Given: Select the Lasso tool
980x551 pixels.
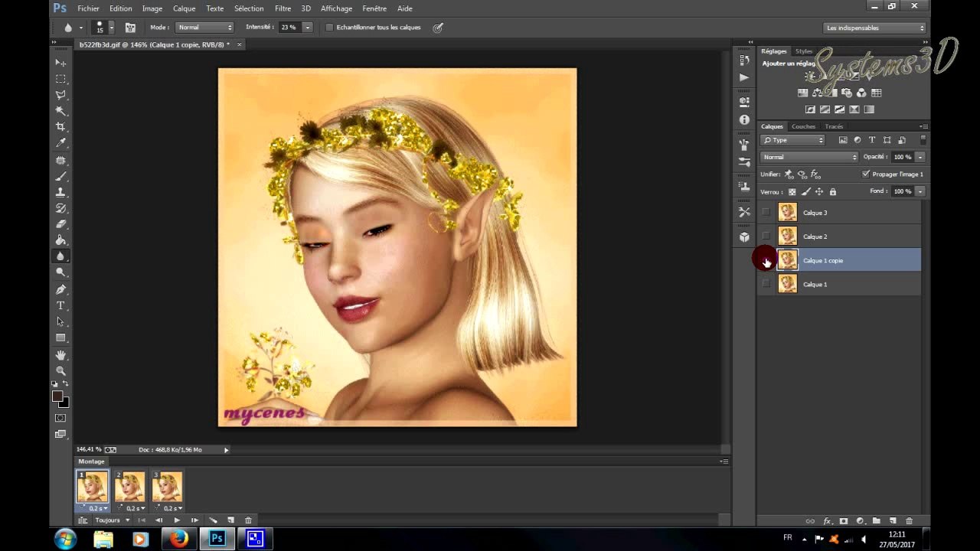Looking at the screenshot, I should [60, 95].
